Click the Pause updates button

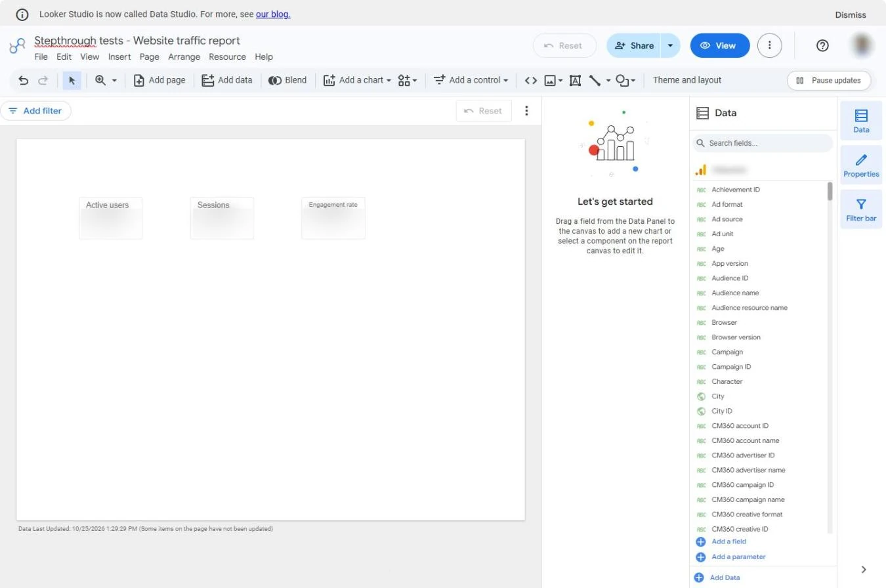coord(829,80)
